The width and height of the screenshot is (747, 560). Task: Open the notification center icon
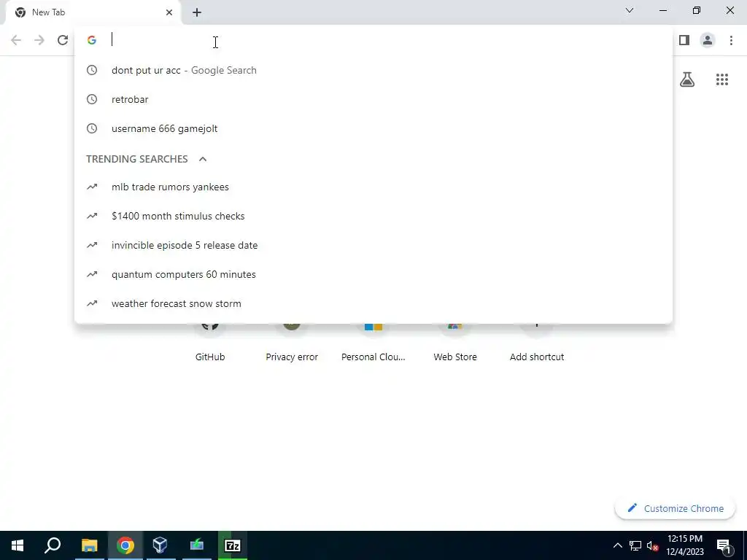click(724, 545)
